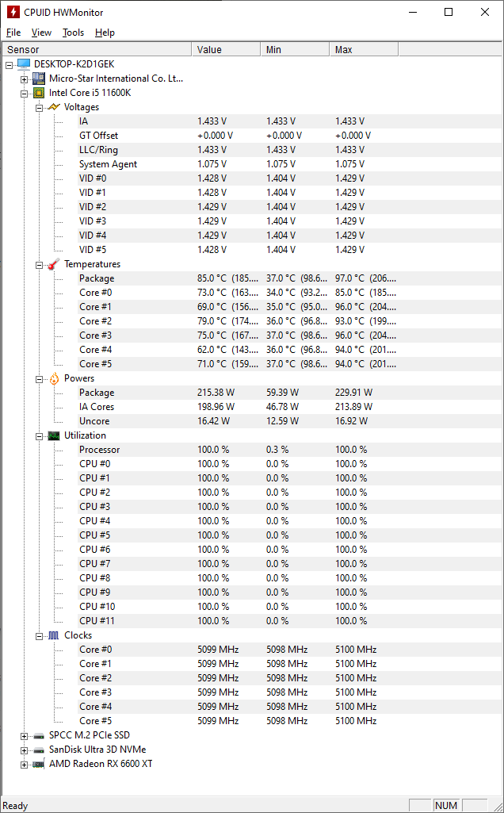Click the Utilization graph icon
504x813 pixels.
click(54, 435)
